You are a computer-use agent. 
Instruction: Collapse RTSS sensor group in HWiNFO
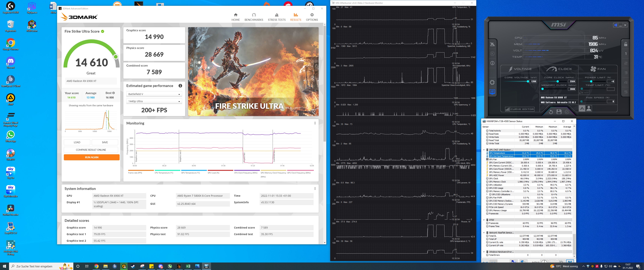[484, 220]
